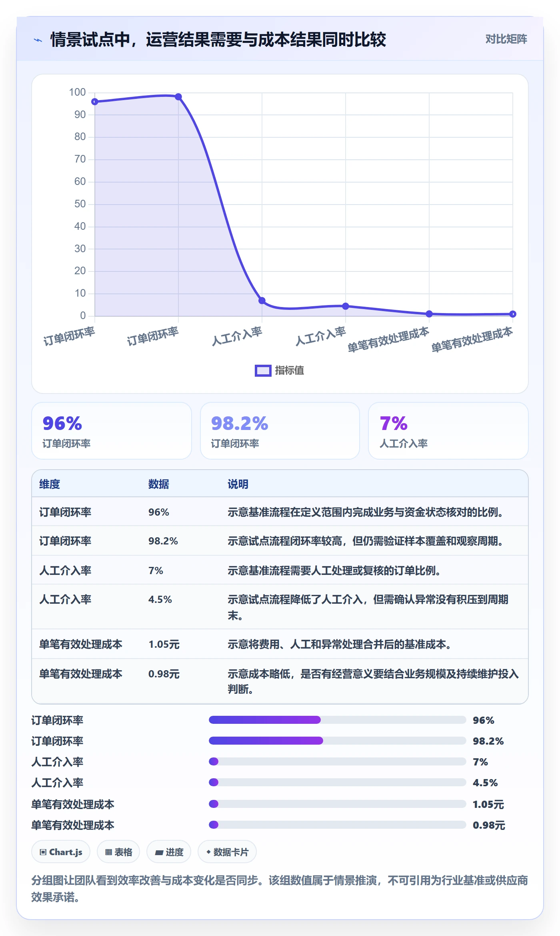This screenshot has height=936, width=560.
Task: Click the 4.5% progress bar
Action: click(x=337, y=782)
